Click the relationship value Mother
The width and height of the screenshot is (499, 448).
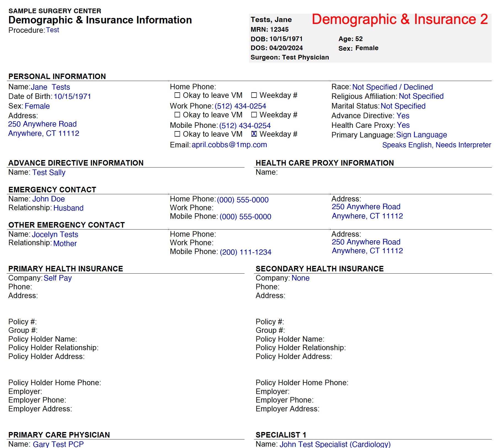click(x=65, y=244)
